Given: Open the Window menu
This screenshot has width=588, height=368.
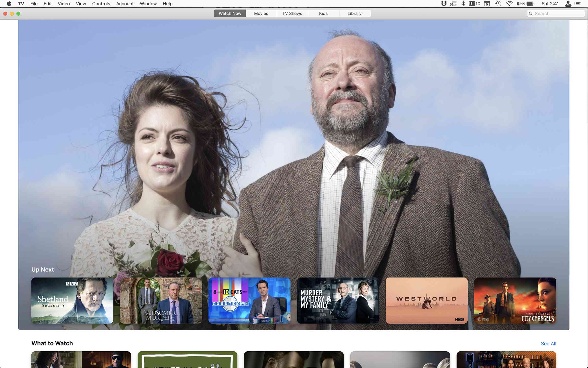Looking at the screenshot, I should pos(148,4).
